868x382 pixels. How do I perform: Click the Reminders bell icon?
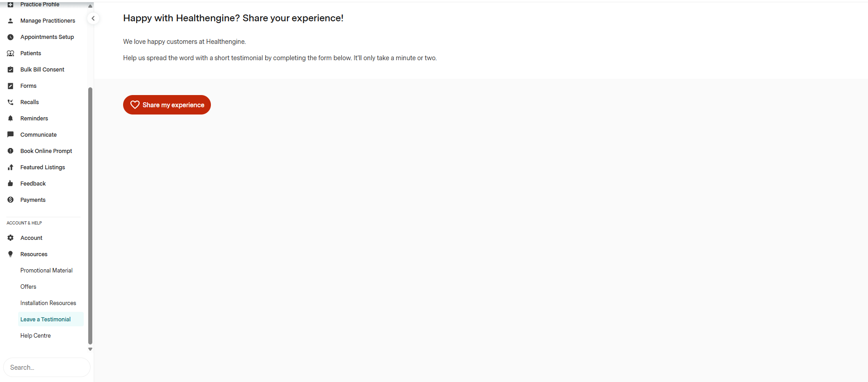pos(10,119)
